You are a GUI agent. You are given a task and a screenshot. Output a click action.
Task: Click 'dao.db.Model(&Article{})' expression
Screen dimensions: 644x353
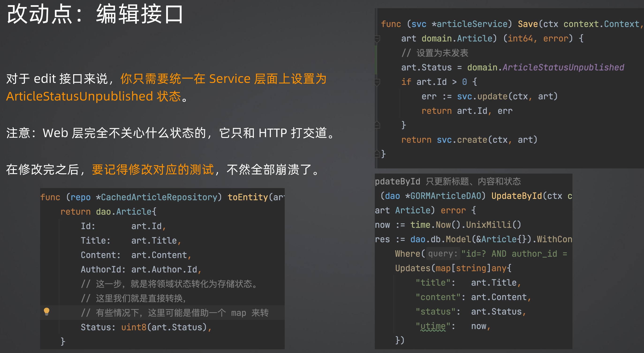point(471,240)
